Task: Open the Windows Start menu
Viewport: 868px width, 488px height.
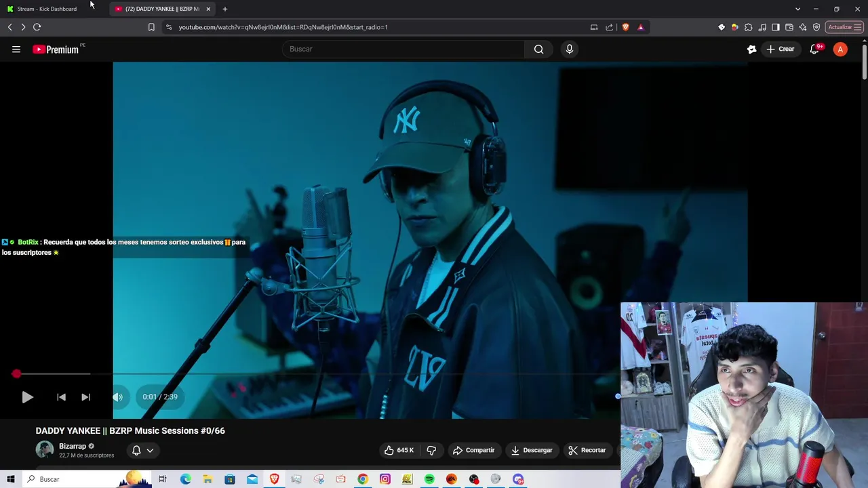Action: 11,479
